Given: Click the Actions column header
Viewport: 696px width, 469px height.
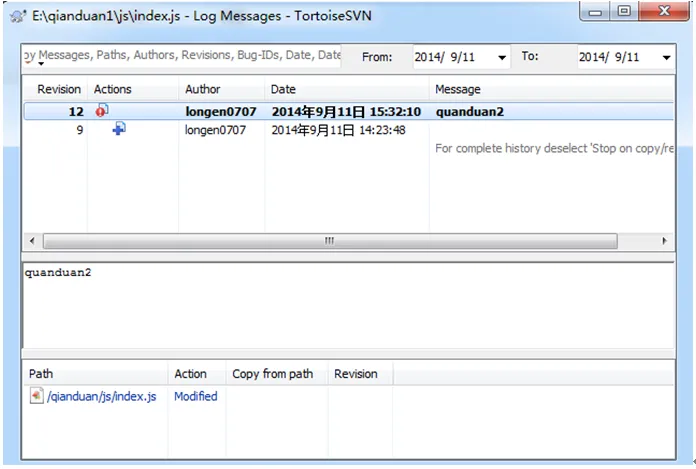Looking at the screenshot, I should click(133, 89).
